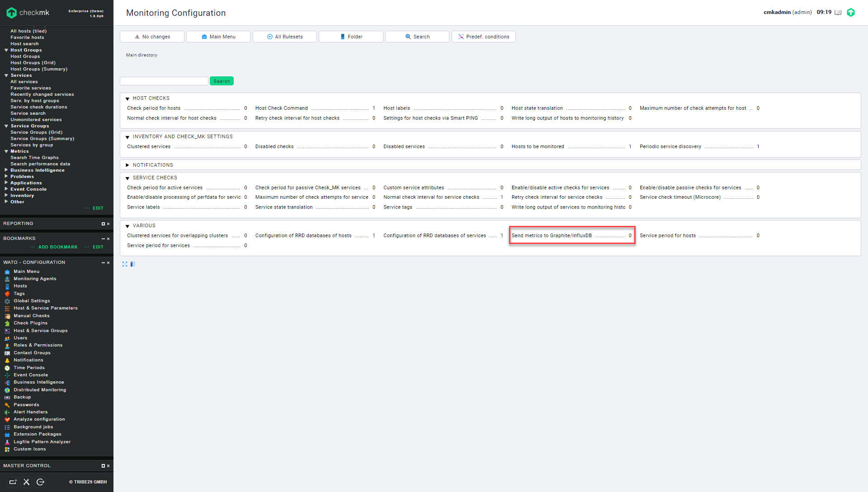Image resolution: width=868 pixels, height=492 pixels.
Task: Maximize the Reporting snapin
Action: tap(103, 224)
